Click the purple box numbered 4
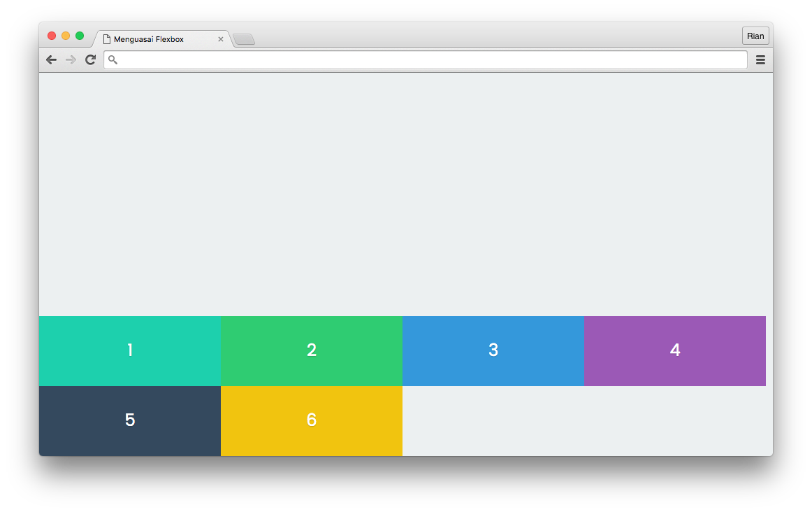The height and width of the screenshot is (512, 812). click(x=675, y=351)
